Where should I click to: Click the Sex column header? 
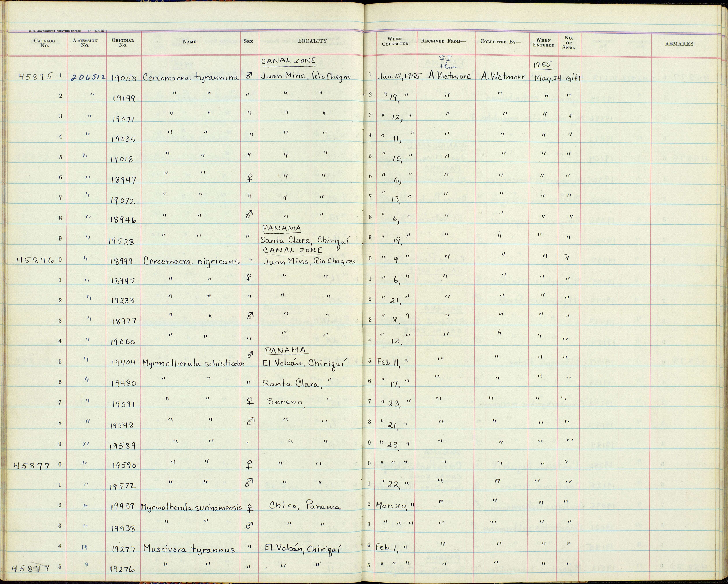tap(248, 41)
